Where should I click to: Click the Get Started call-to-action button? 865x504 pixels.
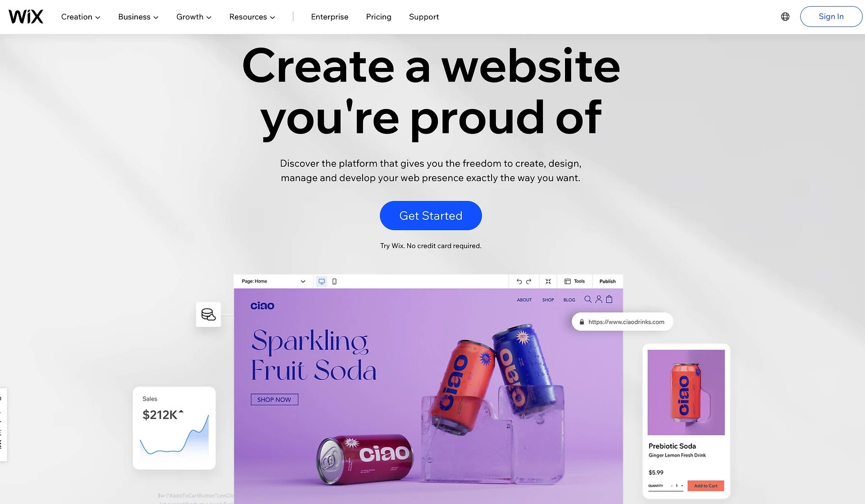[x=431, y=215]
